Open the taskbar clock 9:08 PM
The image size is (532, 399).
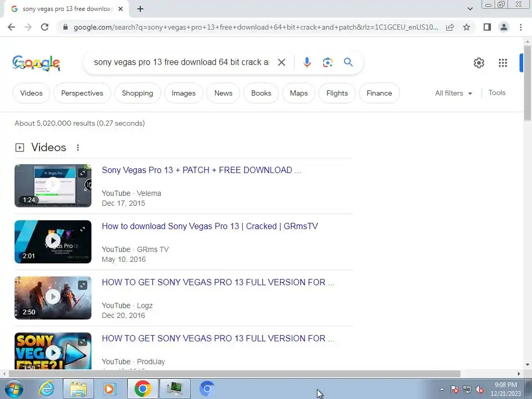pos(506,389)
